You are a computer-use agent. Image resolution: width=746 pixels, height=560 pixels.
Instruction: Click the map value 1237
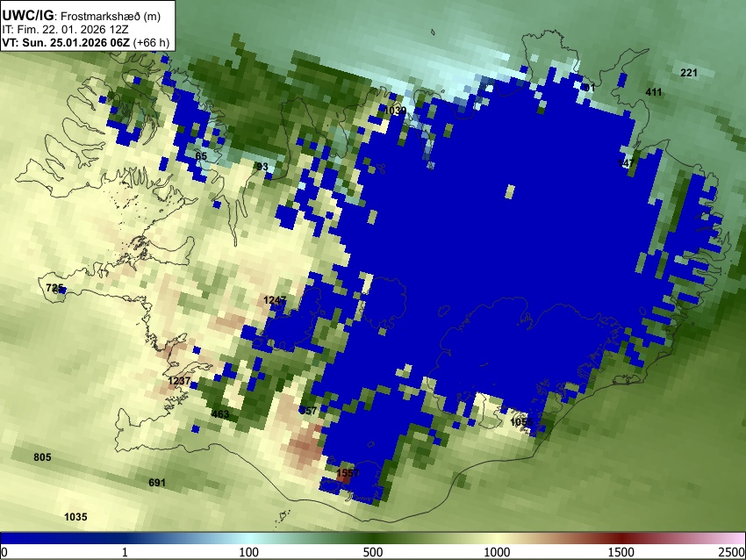179,381
